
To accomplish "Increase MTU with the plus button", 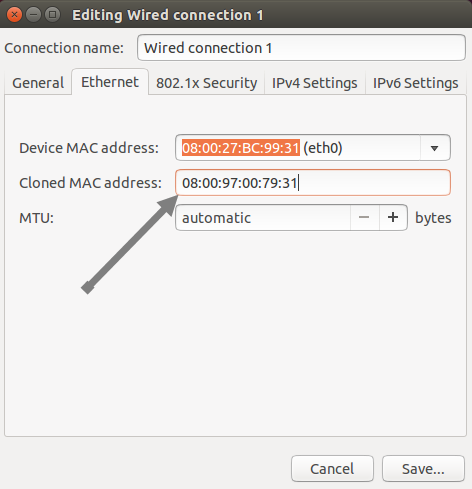I will tap(393, 217).
